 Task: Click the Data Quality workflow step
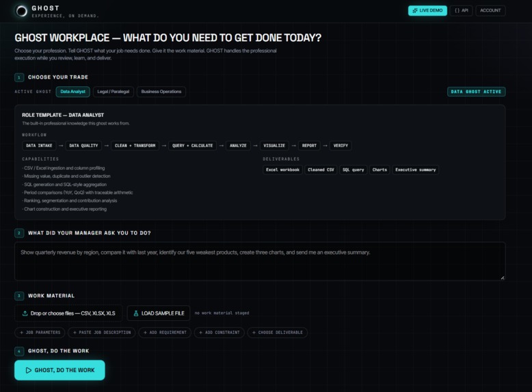point(83,146)
